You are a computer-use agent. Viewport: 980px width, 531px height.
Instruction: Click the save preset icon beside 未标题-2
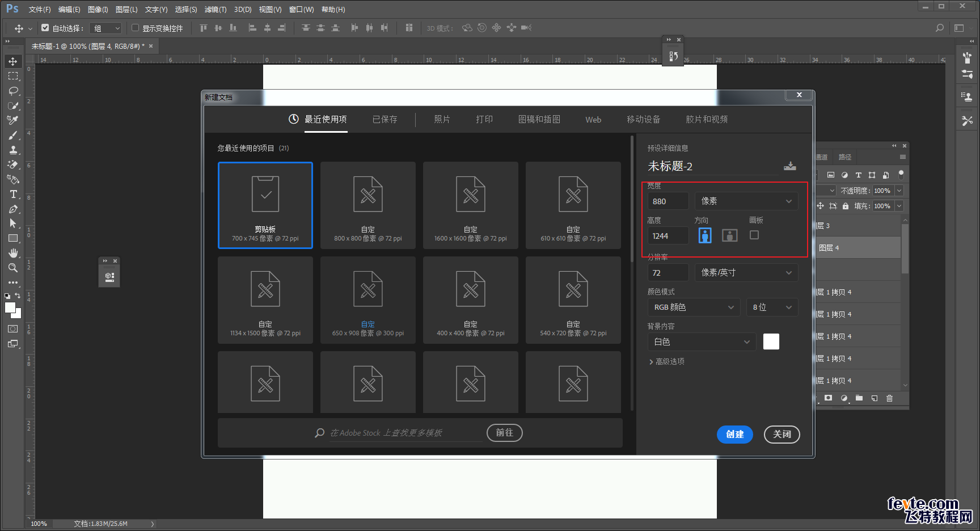pyautogui.click(x=789, y=166)
